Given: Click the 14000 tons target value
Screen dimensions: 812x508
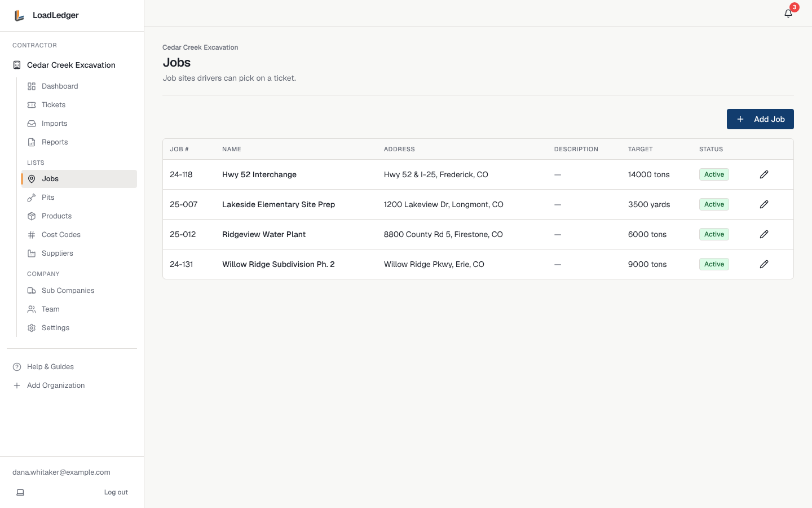Looking at the screenshot, I should 649,174.
